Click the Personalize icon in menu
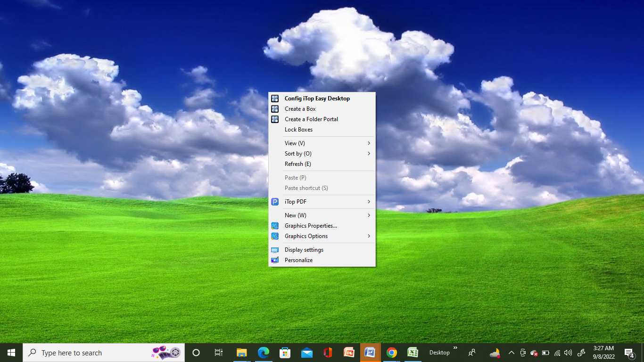 [x=275, y=260]
